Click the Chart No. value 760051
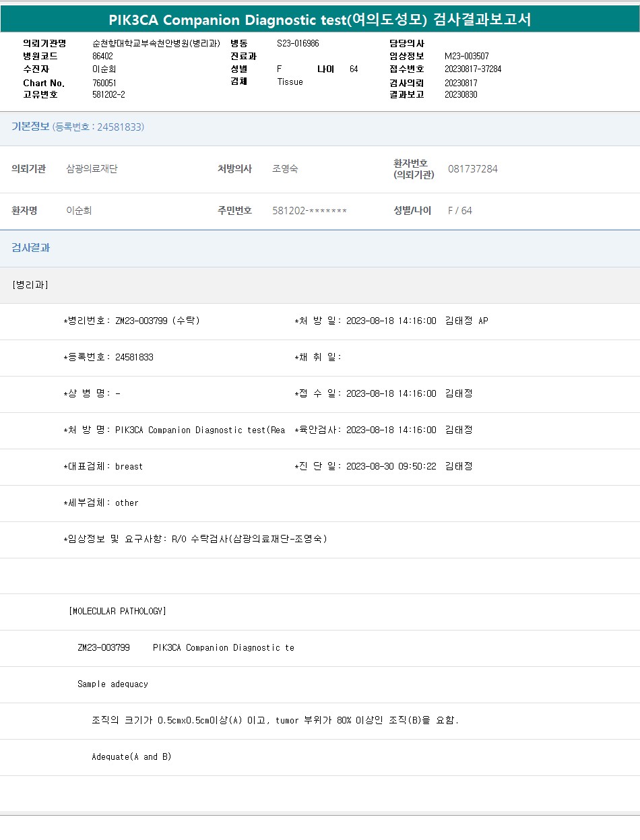This screenshot has width=640, height=840. coord(104,83)
